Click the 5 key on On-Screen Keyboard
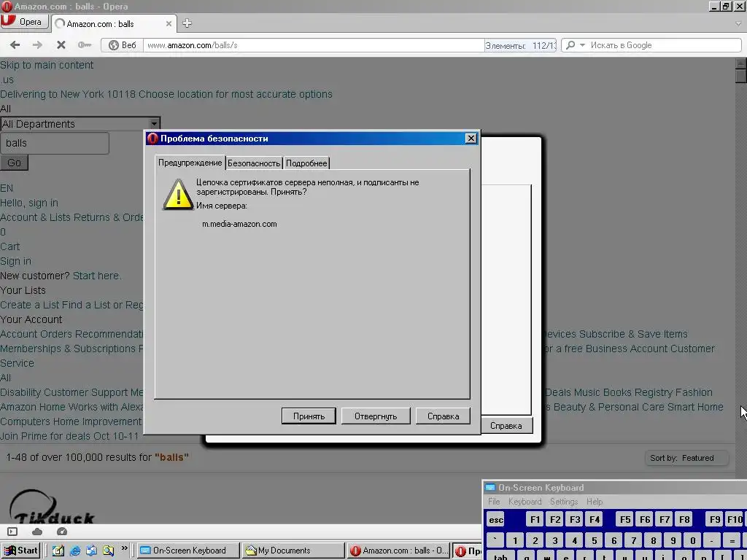This screenshot has width=747, height=560. coord(594,540)
